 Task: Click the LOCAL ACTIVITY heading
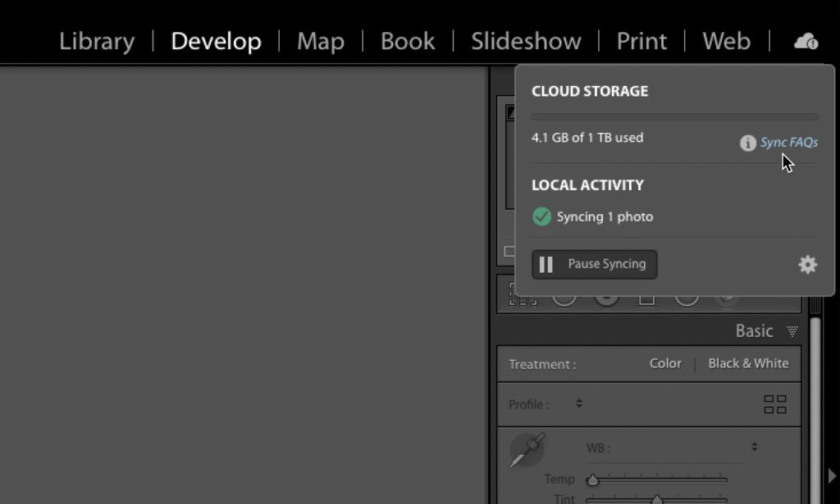(587, 185)
